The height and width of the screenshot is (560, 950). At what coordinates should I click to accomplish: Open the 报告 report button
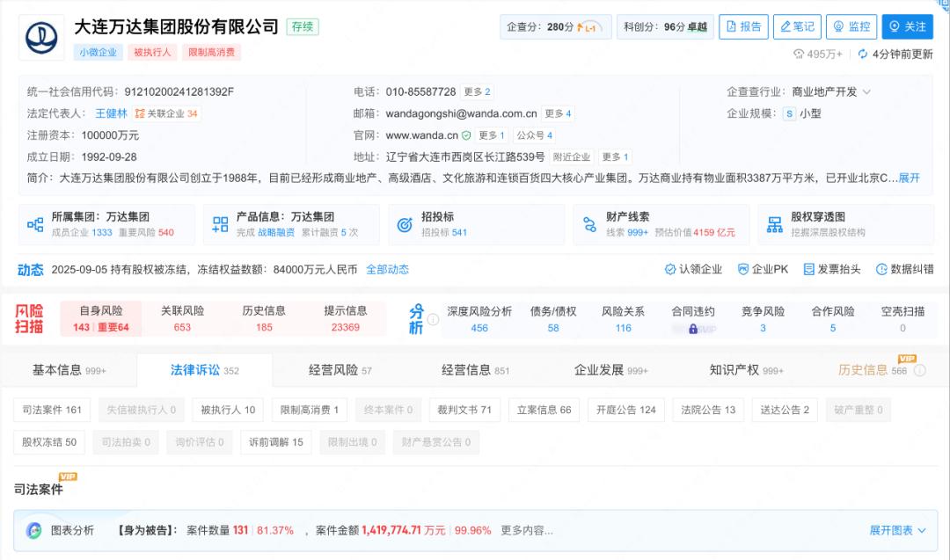(x=743, y=26)
